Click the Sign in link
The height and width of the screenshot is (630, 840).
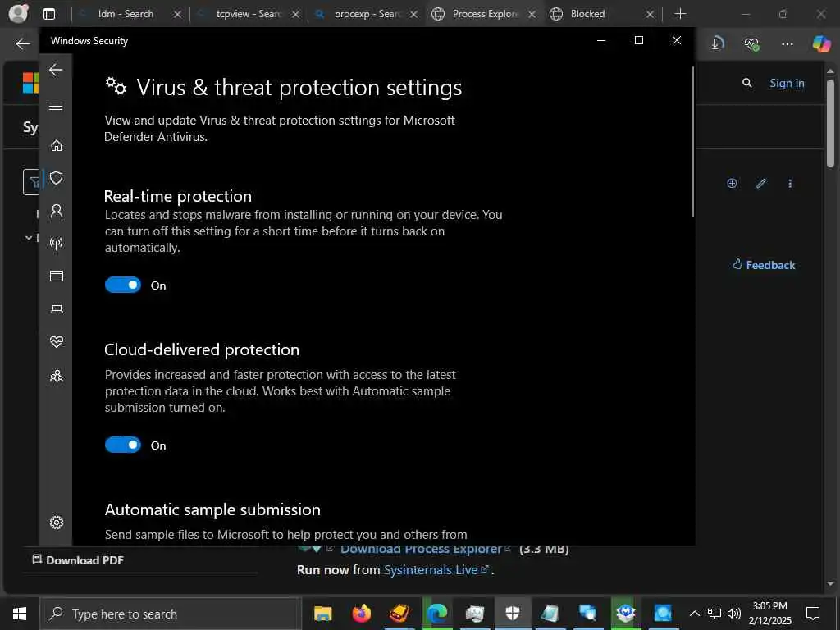point(787,83)
